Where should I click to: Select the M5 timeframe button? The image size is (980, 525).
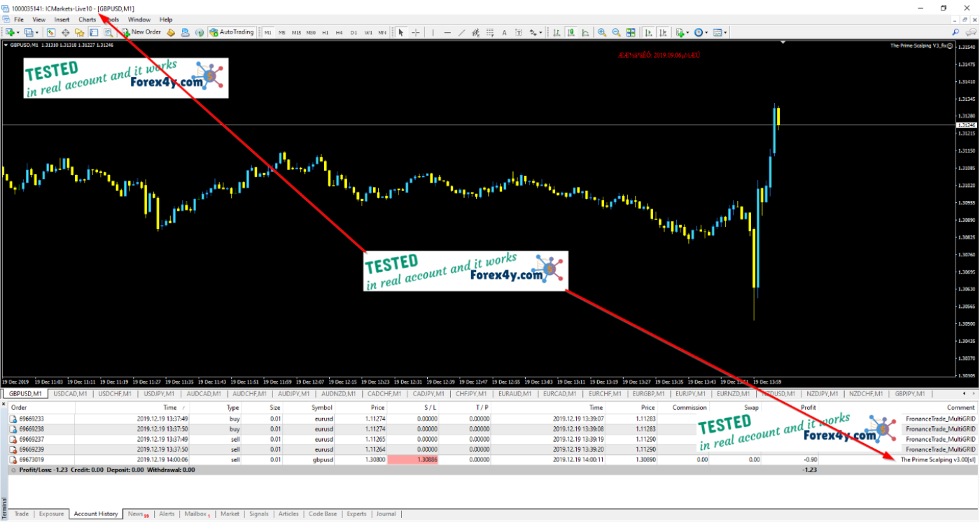[x=281, y=32]
